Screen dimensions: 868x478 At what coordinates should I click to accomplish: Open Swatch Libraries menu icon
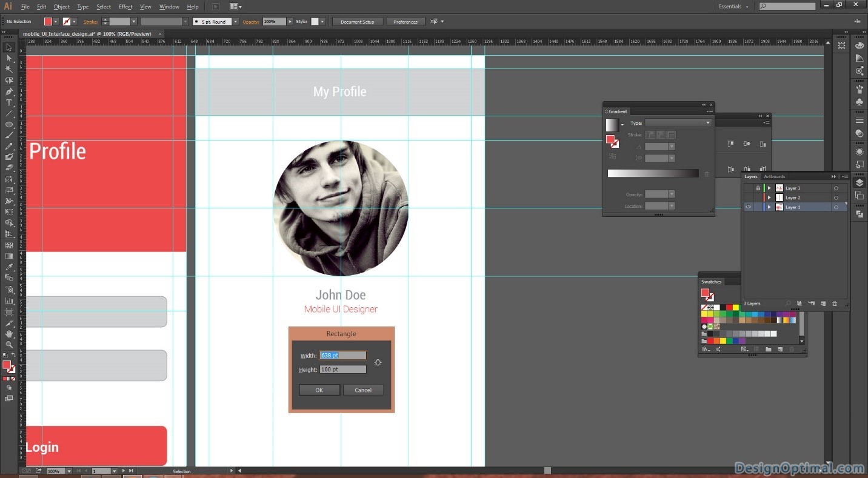706,350
